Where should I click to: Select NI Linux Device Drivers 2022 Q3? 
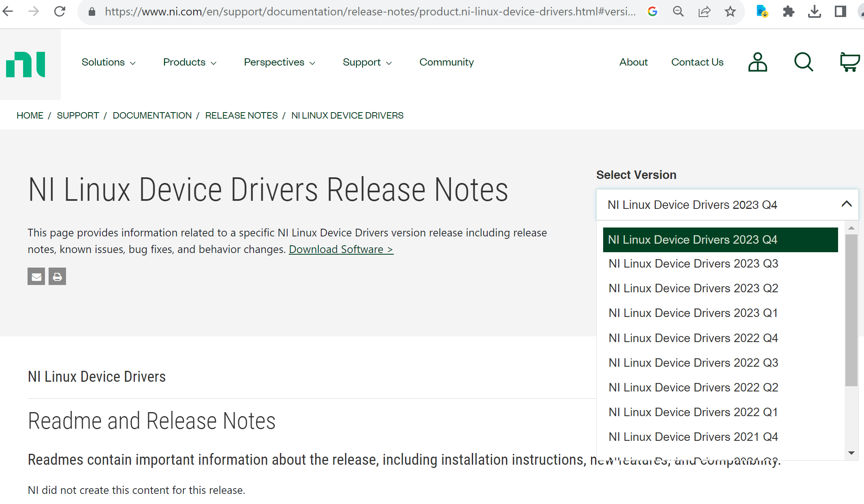pyautogui.click(x=720, y=363)
